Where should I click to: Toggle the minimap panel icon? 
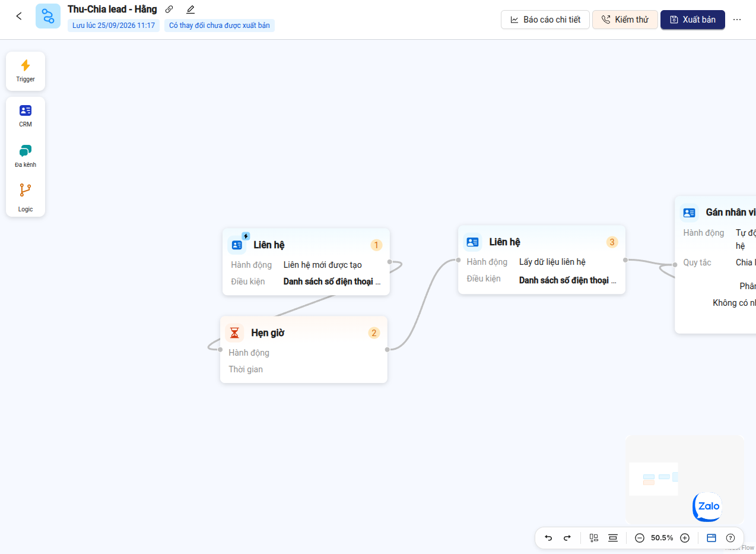click(711, 538)
